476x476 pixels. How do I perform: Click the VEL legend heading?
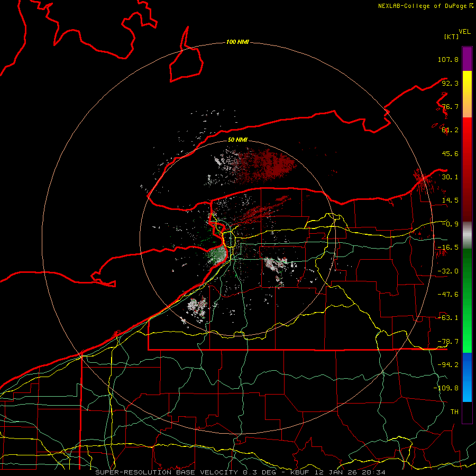464,32
